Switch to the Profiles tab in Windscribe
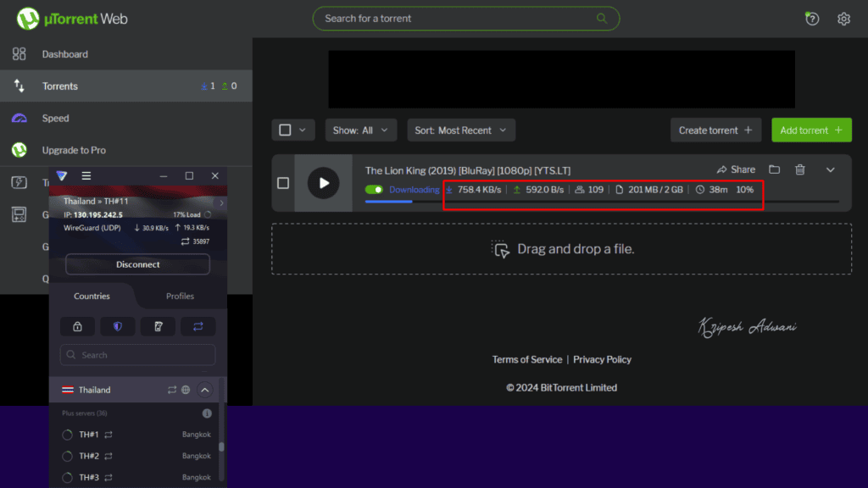Viewport: 868px width, 488px height. (180, 296)
